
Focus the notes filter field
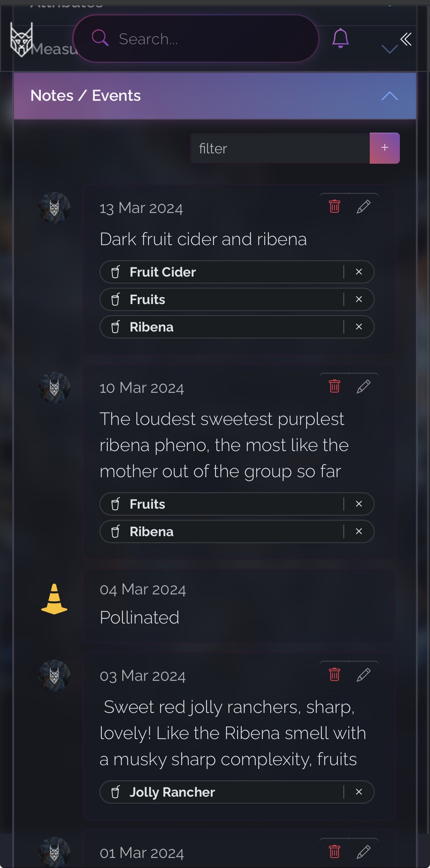tap(280, 148)
